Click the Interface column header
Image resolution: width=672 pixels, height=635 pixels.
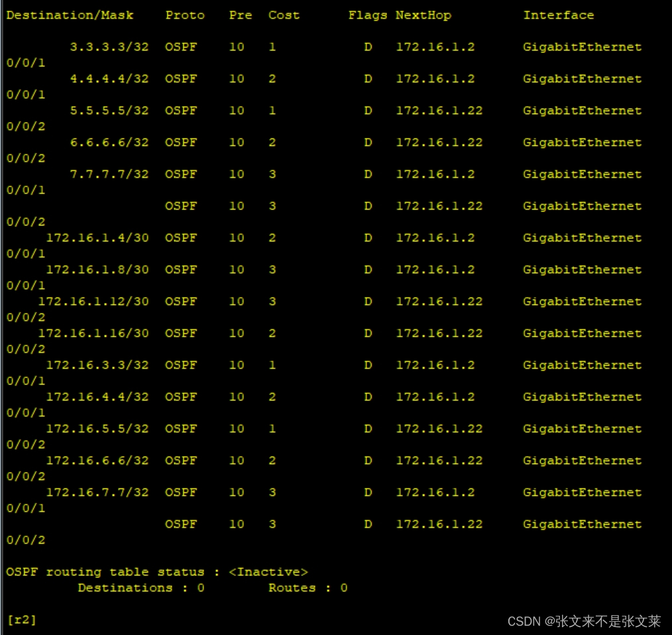pos(559,15)
